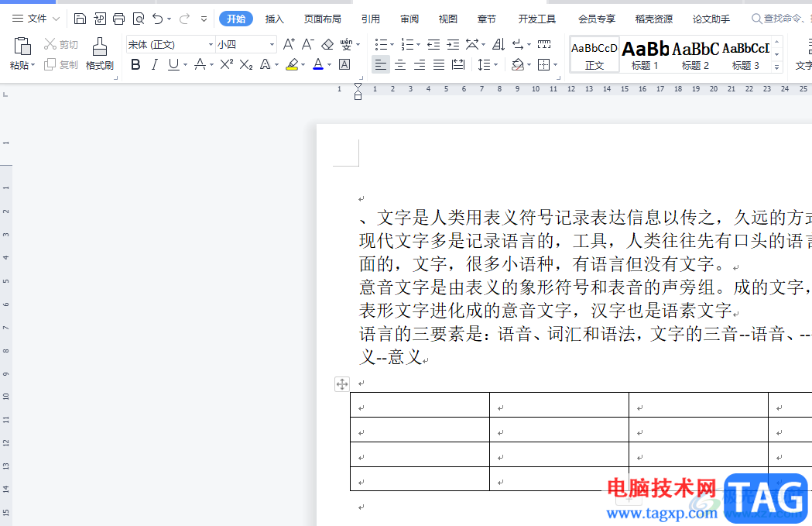Apply the blue font color

[318, 65]
